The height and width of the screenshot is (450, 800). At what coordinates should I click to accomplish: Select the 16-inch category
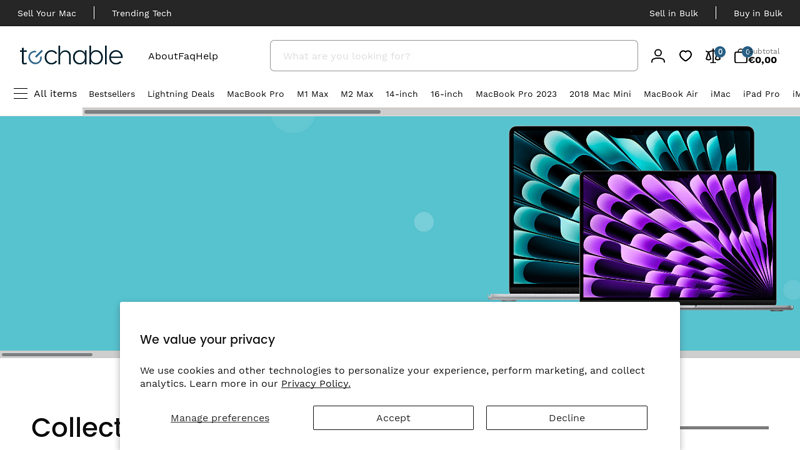click(446, 94)
